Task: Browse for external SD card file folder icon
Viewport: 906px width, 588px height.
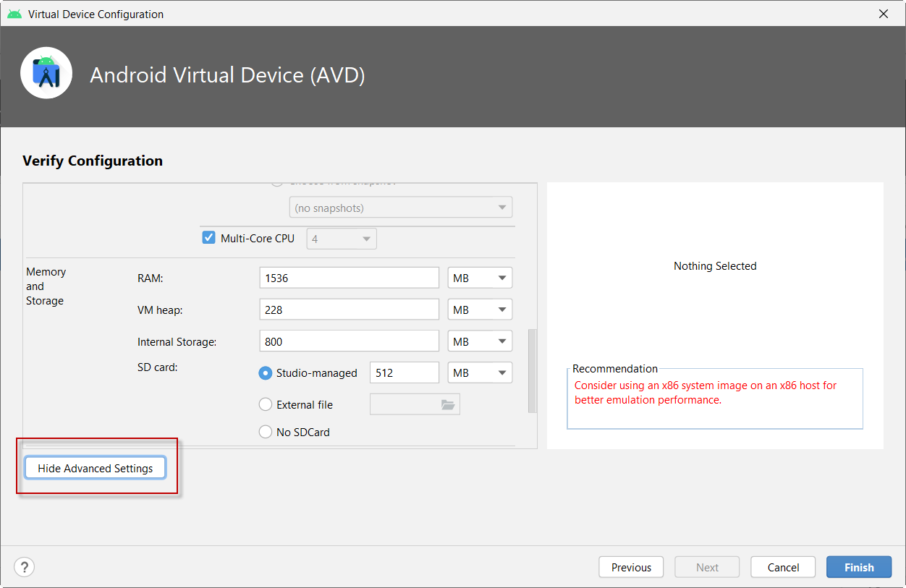Action: tap(448, 405)
